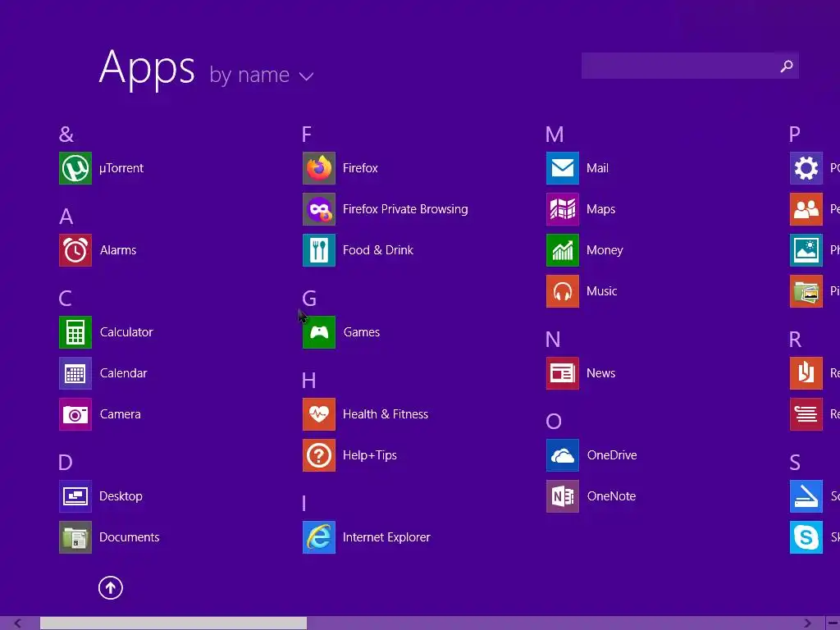The height and width of the screenshot is (630, 840).
Task: Click the search magnifier button
Action: (x=787, y=66)
